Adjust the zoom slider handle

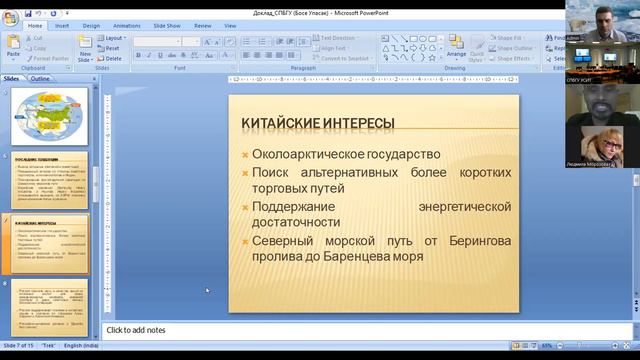point(580,346)
